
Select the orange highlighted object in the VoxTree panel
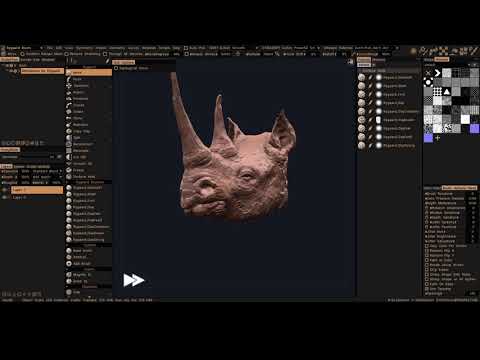pyautogui.click(x=42, y=71)
